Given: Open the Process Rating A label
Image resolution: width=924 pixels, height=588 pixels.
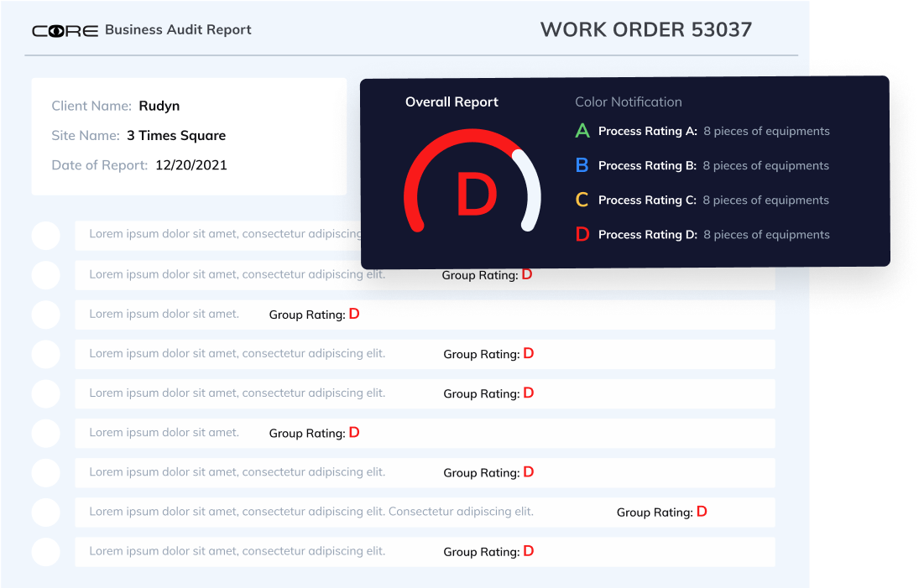Looking at the screenshot, I should (647, 131).
